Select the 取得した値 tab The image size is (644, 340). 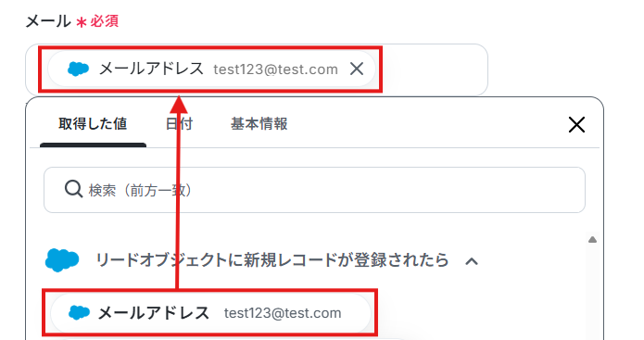93,123
